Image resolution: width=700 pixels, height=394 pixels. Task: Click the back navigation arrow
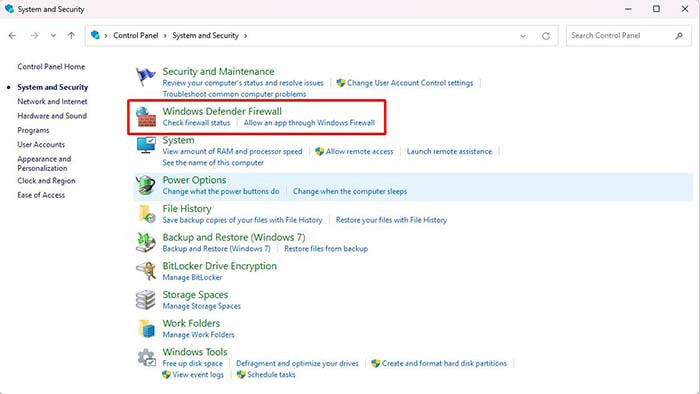point(12,36)
